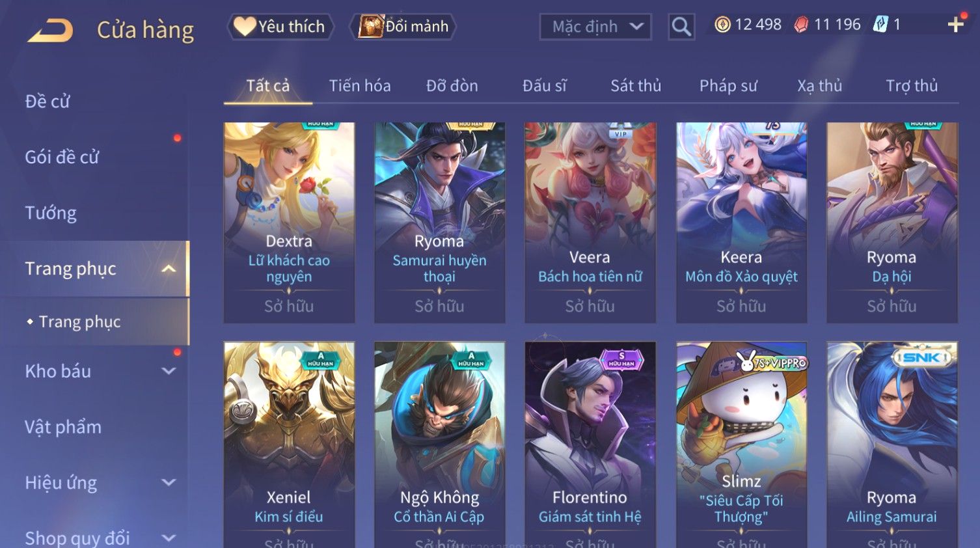The image size is (980, 548).
Task: Select the Pháp sư filter tab
Action: 728,85
